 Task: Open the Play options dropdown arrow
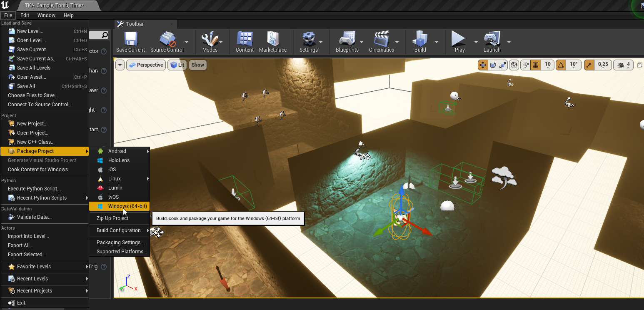(x=476, y=42)
